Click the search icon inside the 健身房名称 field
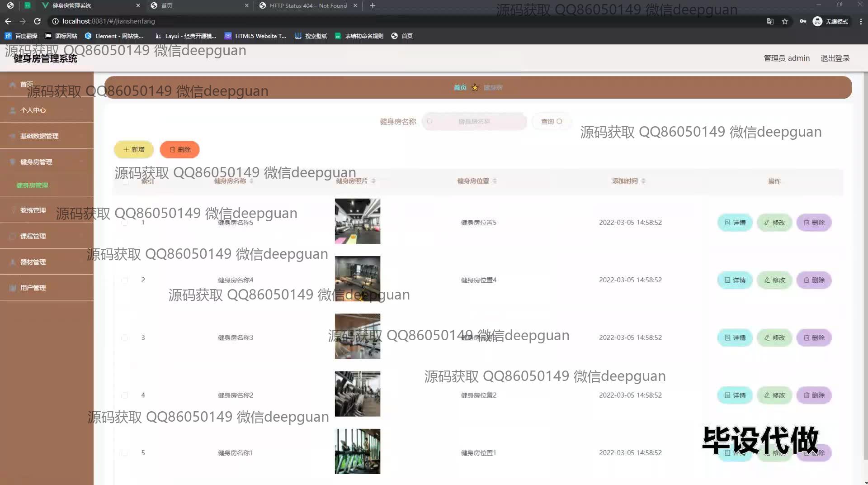Image resolution: width=868 pixels, height=485 pixels. 429,121
